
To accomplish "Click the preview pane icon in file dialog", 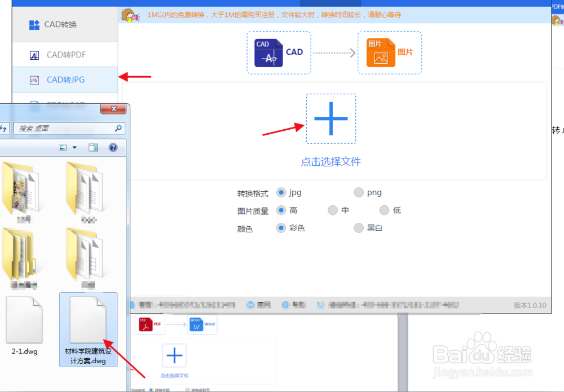I will [94, 148].
